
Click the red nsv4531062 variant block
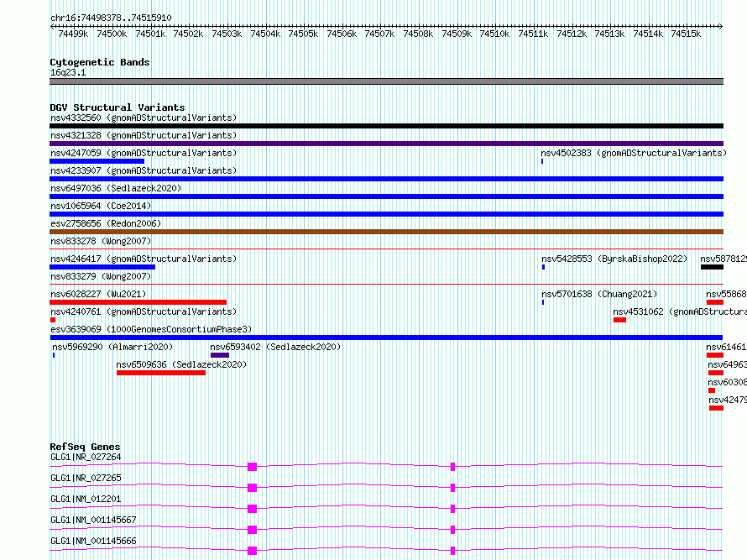pyautogui.click(x=619, y=320)
